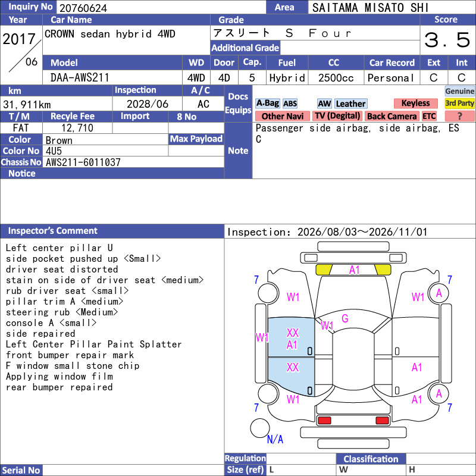This screenshot has width=476, height=476.
Task: Click comment 'rear bumper repaired'
Action: pyautogui.click(x=59, y=387)
